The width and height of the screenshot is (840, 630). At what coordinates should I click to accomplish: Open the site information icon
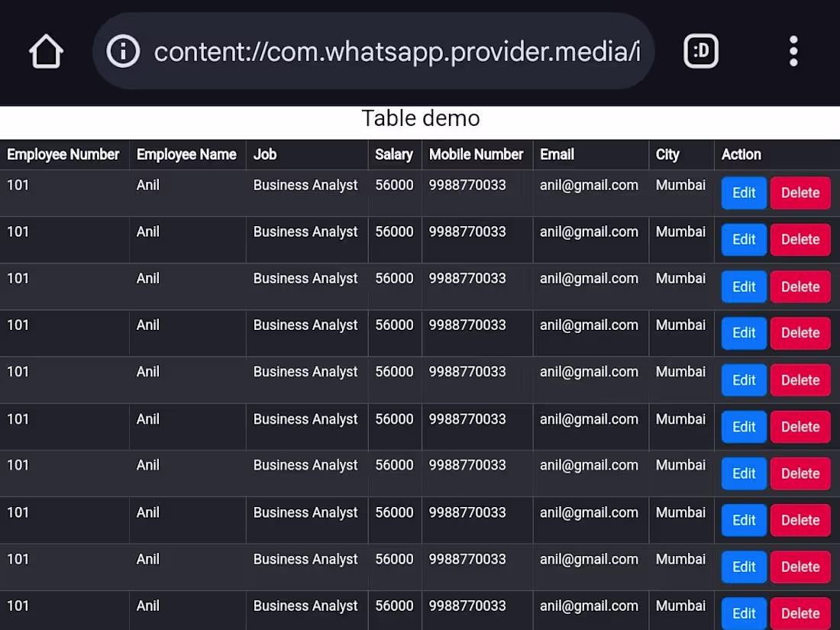[123, 52]
